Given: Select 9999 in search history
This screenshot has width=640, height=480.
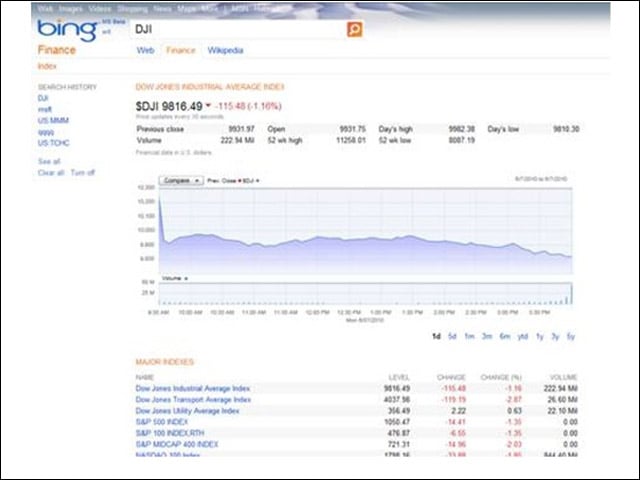Looking at the screenshot, I should (46, 133).
